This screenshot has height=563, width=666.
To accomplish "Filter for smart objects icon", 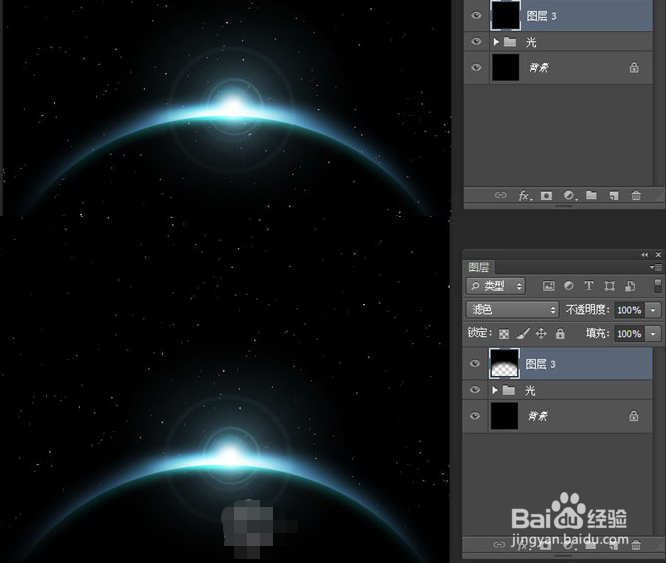I will tap(630, 286).
